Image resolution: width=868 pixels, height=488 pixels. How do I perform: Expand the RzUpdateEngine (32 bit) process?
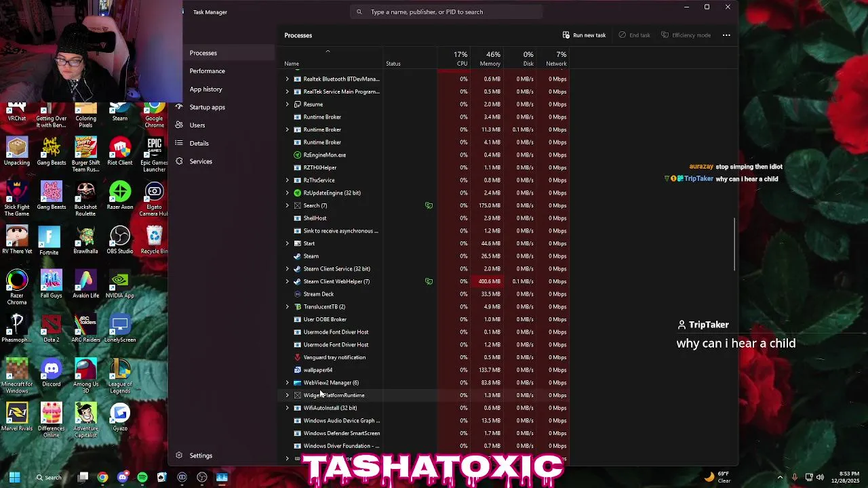coord(287,193)
